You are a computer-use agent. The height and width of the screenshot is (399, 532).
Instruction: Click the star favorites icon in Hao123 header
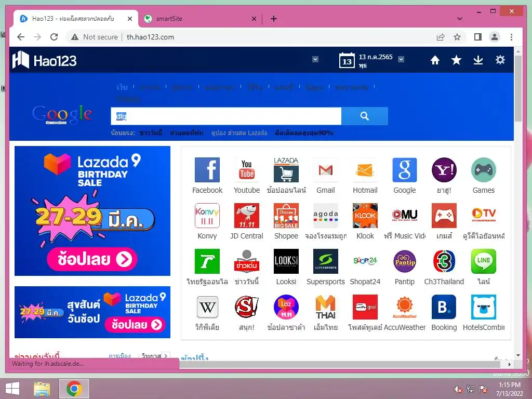click(456, 60)
